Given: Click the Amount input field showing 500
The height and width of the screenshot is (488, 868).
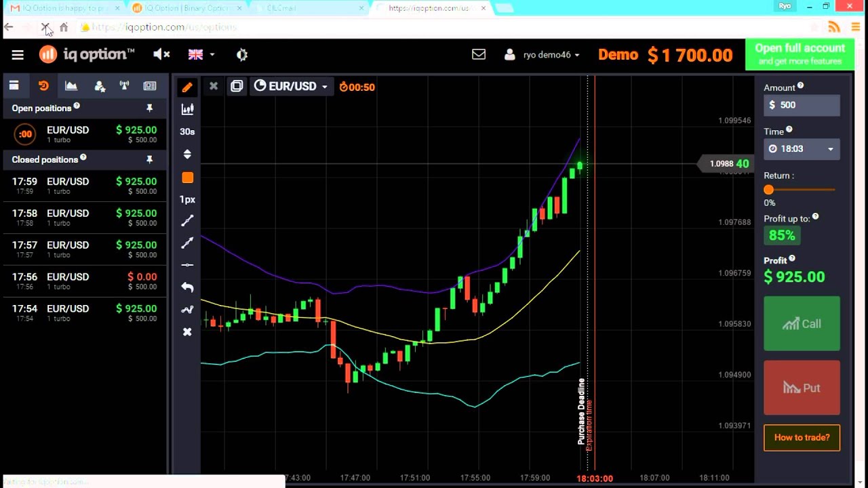Looking at the screenshot, I should point(802,105).
